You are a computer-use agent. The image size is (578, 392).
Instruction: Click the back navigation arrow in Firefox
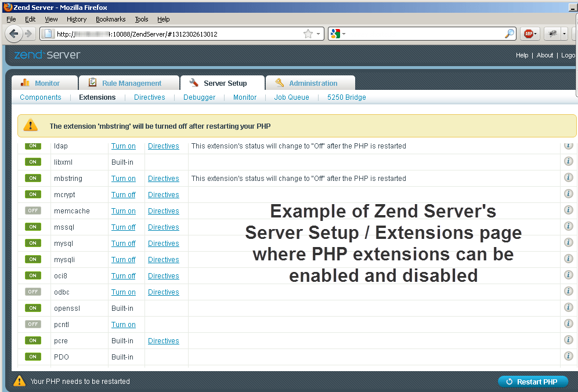coord(14,34)
